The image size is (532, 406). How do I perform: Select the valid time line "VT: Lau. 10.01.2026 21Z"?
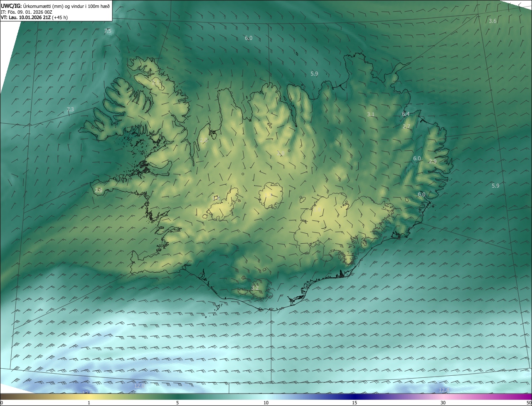click(x=26, y=17)
